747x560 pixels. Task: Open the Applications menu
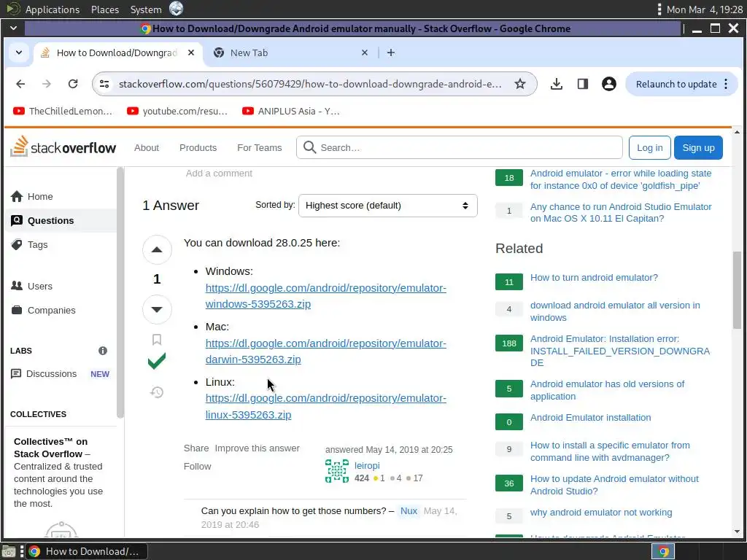(53, 9)
